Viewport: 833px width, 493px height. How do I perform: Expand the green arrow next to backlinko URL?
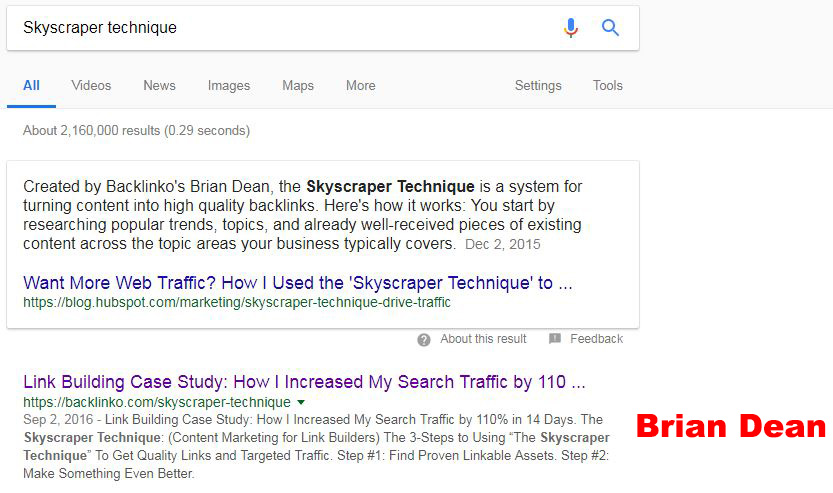coord(301,402)
